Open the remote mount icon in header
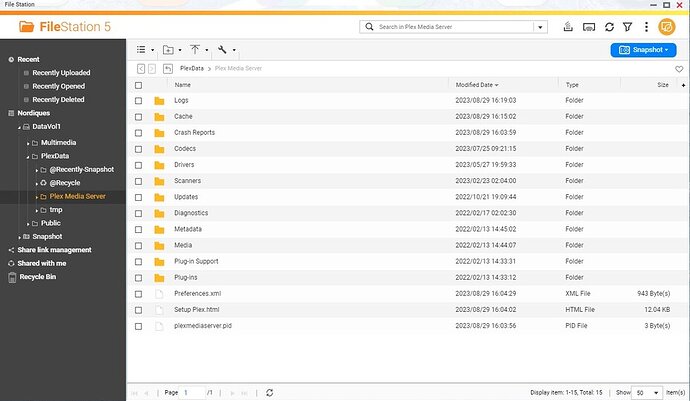This screenshot has height=401, width=690. click(x=568, y=27)
